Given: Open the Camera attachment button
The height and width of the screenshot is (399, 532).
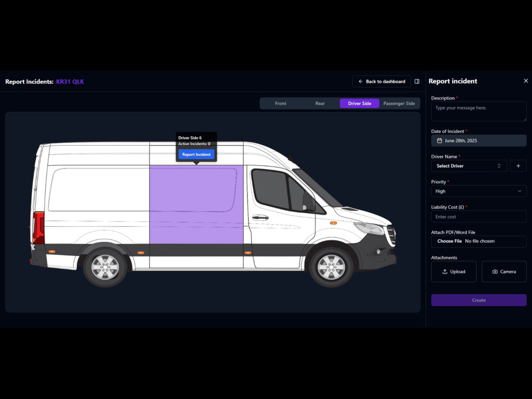Looking at the screenshot, I should 504,271.
